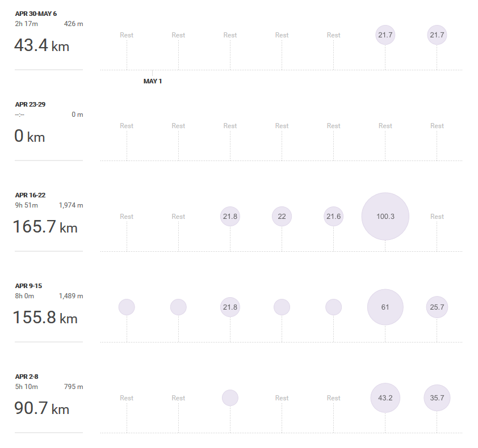The image size is (478, 448).
Task: Open the 35.7 km activity bubble
Action: 437,398
